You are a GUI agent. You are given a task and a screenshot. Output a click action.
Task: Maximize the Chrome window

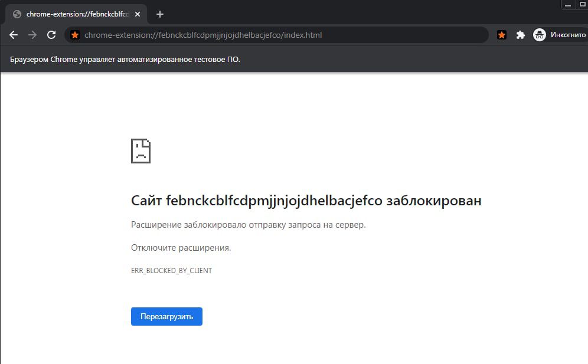click(x=582, y=5)
